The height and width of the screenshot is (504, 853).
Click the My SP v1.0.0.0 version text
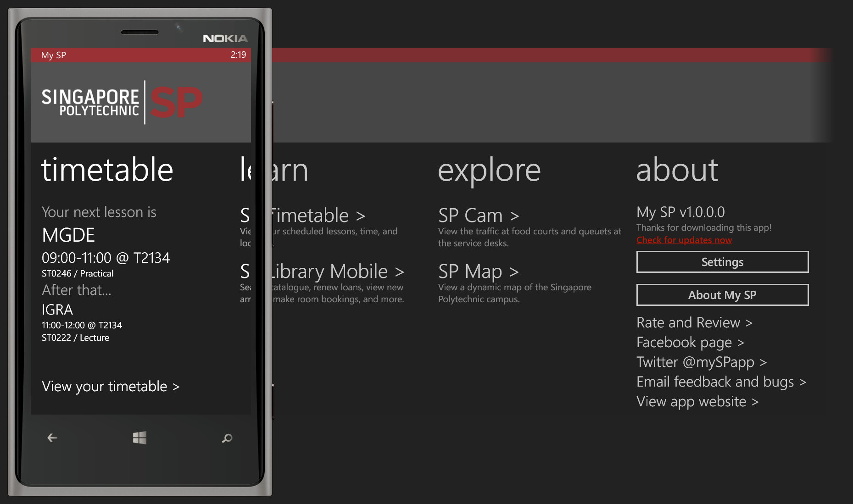(x=680, y=212)
